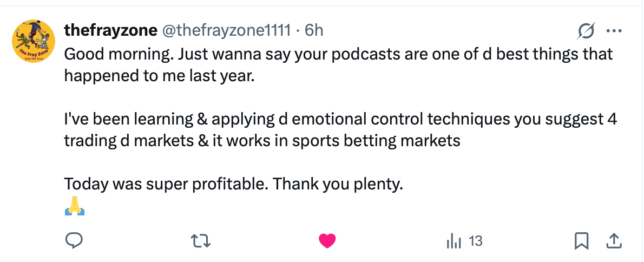Click the view analytics bar chart icon
The image size is (644, 262).
click(x=452, y=241)
